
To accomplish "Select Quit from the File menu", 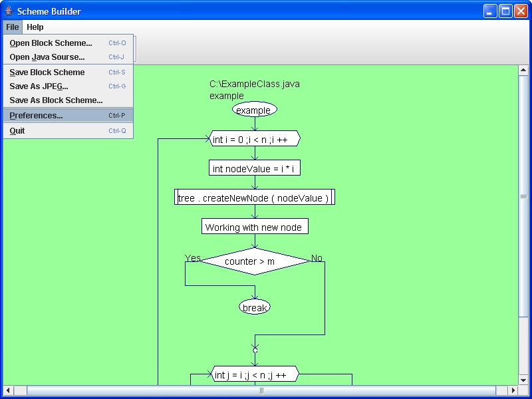I will click(x=68, y=130).
